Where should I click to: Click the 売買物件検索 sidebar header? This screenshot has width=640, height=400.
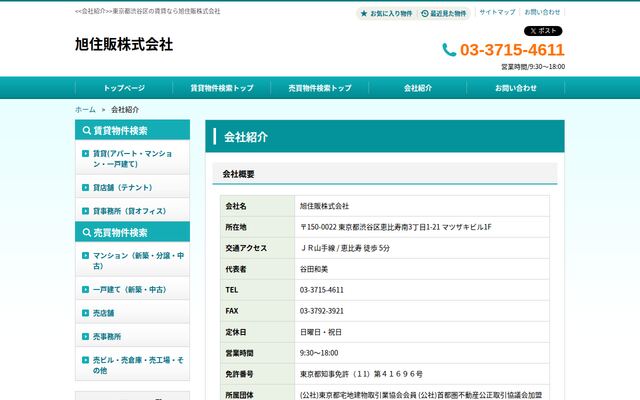tap(133, 232)
